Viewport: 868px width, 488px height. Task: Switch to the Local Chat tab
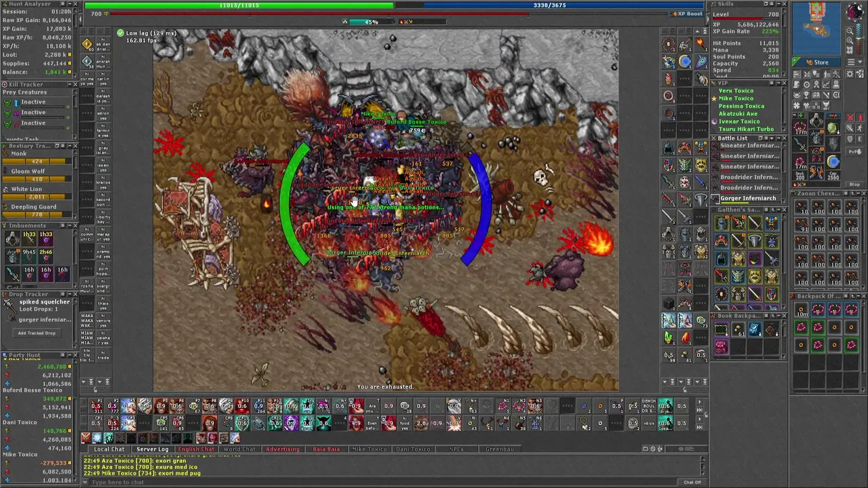[x=109, y=449]
